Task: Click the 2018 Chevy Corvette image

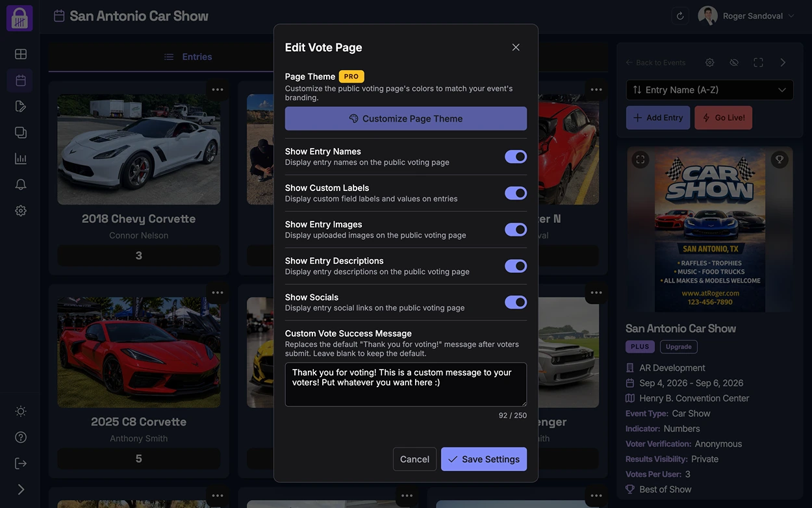Action: 139,149
